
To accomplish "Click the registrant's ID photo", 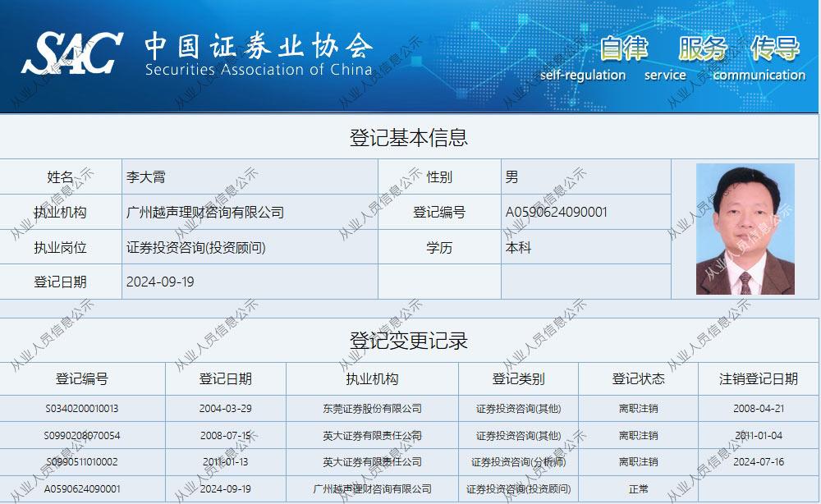I will tap(745, 229).
